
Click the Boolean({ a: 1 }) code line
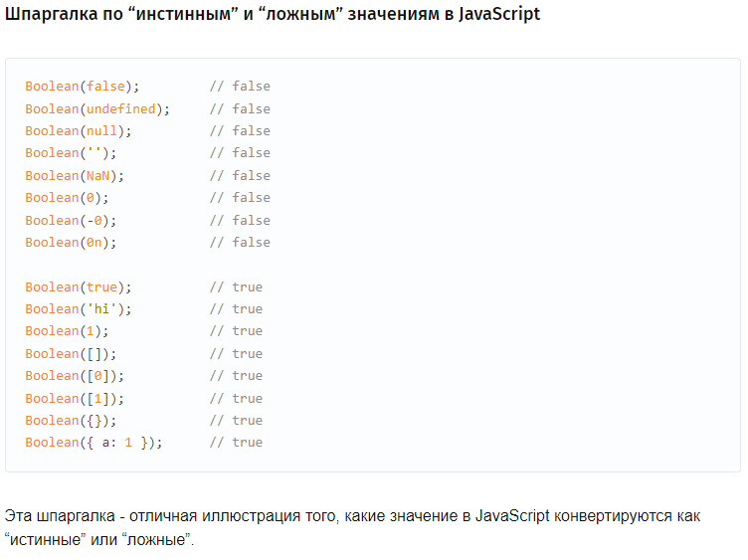pyautogui.click(x=143, y=443)
